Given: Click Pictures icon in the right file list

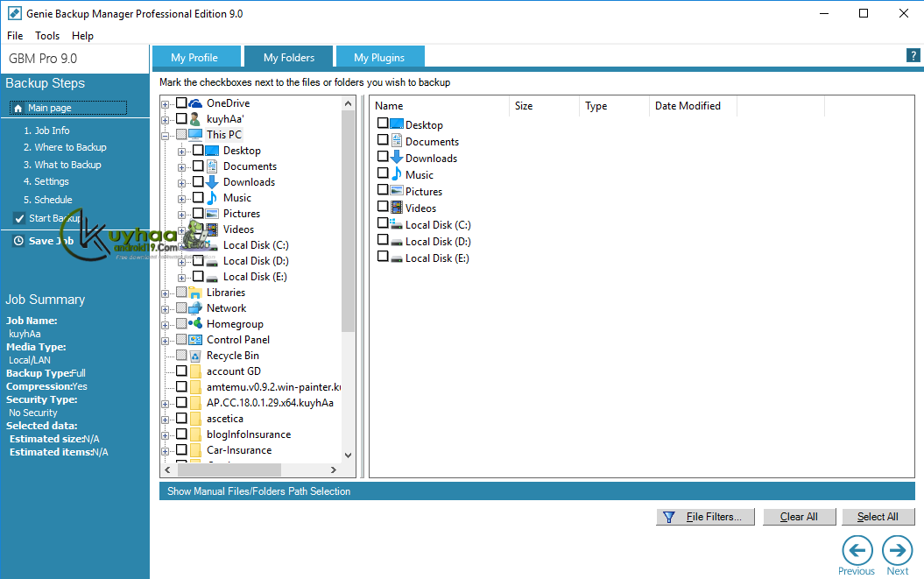Looking at the screenshot, I should (397, 190).
